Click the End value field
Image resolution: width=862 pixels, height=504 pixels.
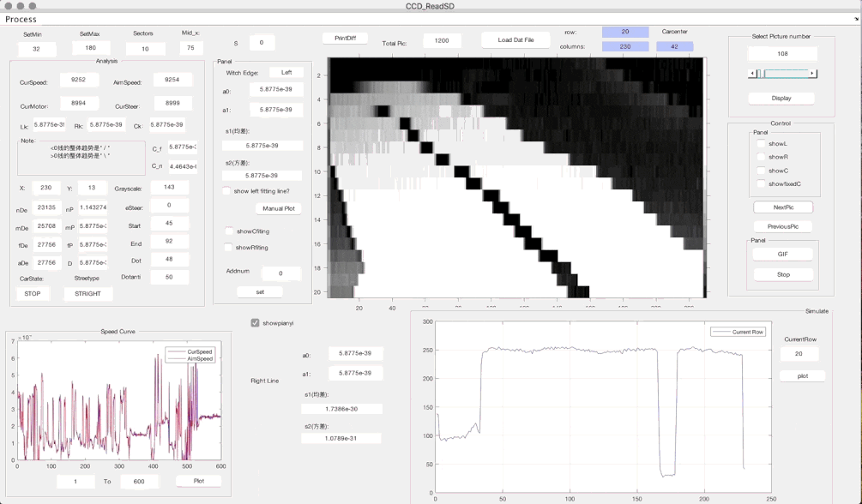tap(169, 241)
